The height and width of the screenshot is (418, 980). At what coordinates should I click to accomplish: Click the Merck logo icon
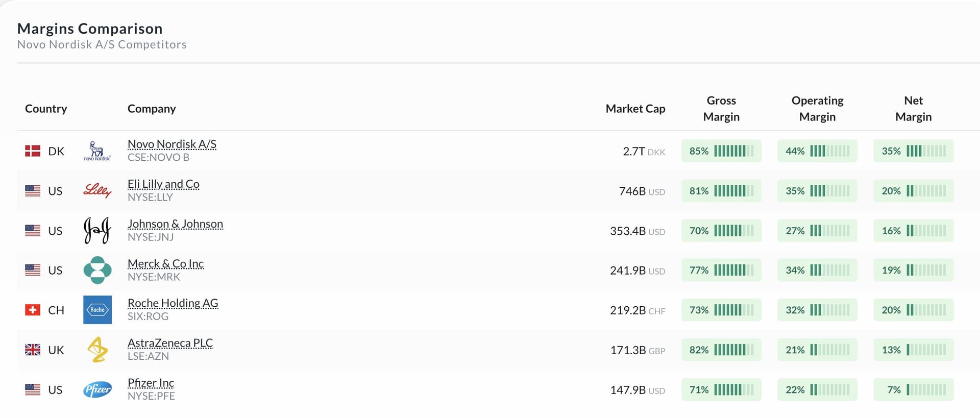click(97, 270)
